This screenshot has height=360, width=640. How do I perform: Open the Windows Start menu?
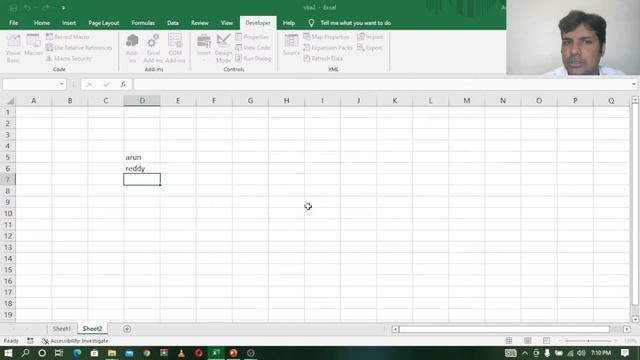(8, 353)
